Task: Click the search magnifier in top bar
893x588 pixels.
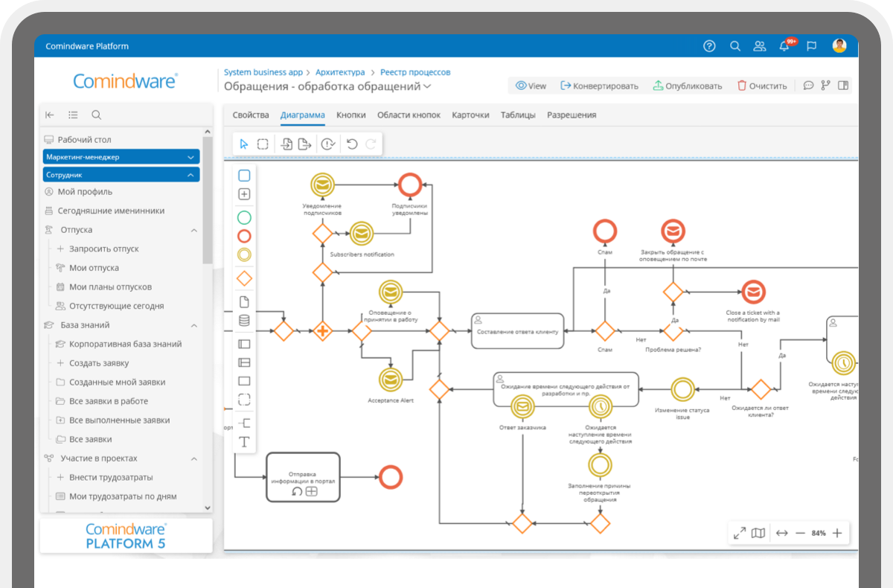Action: point(734,46)
